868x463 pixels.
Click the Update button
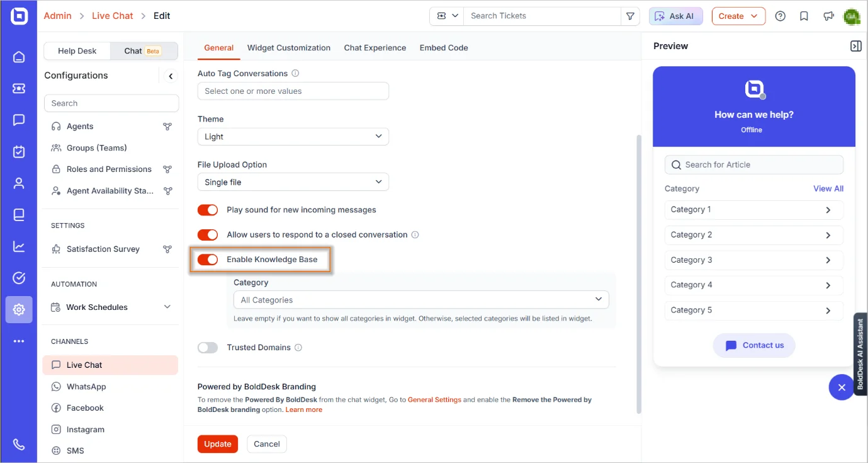(x=218, y=444)
